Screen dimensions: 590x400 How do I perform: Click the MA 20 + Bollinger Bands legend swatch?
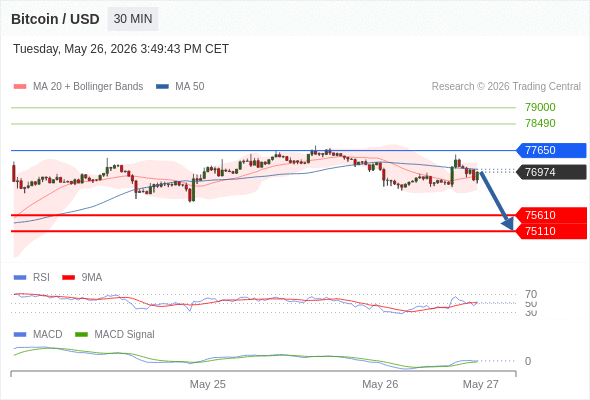(x=20, y=87)
